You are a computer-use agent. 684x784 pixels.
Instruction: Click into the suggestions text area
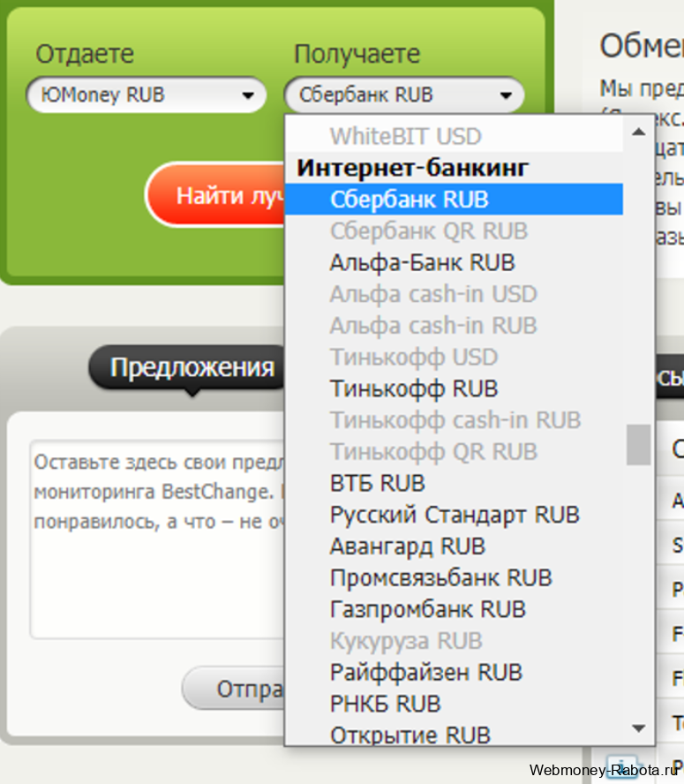(x=157, y=539)
